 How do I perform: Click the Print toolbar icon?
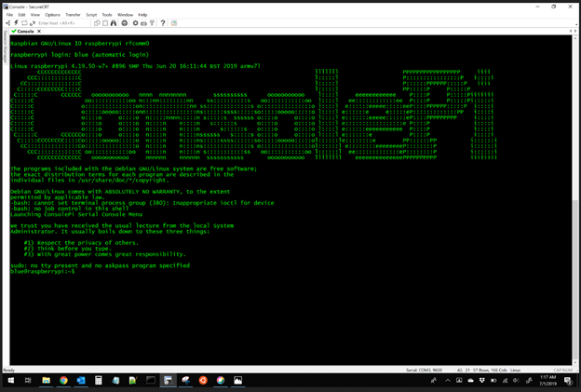click(x=125, y=23)
